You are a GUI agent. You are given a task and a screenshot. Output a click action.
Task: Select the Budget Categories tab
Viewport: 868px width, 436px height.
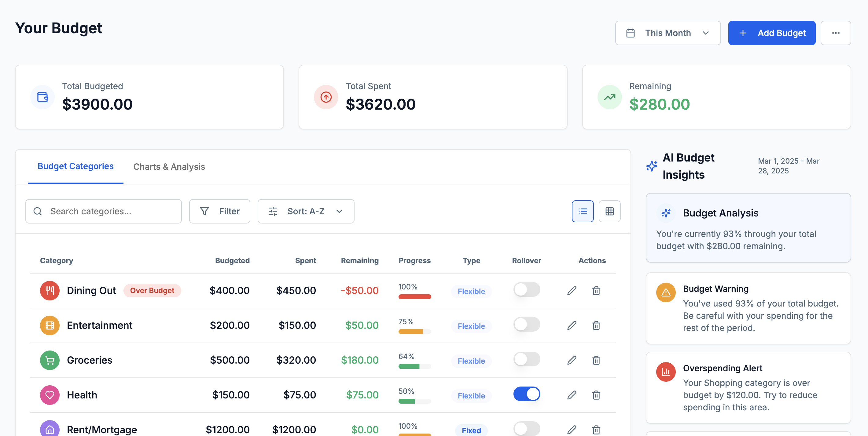tap(75, 166)
